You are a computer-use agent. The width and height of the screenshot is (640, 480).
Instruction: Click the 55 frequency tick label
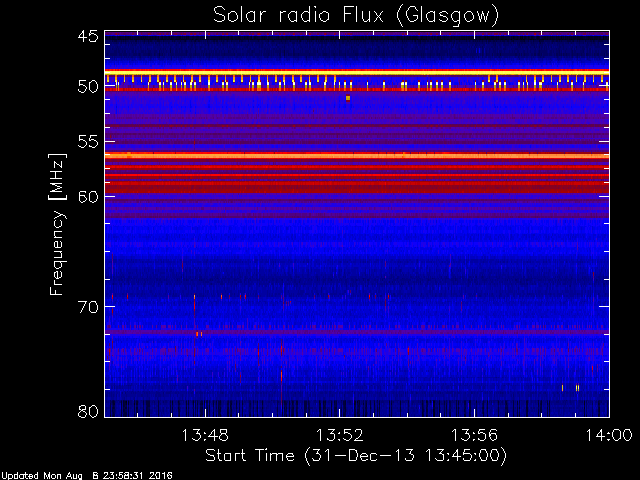point(88,142)
